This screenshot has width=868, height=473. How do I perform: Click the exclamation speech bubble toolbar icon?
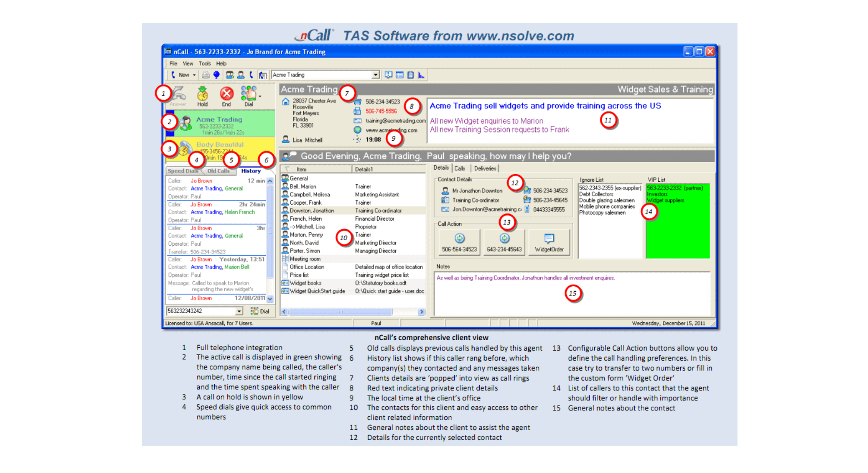point(388,75)
